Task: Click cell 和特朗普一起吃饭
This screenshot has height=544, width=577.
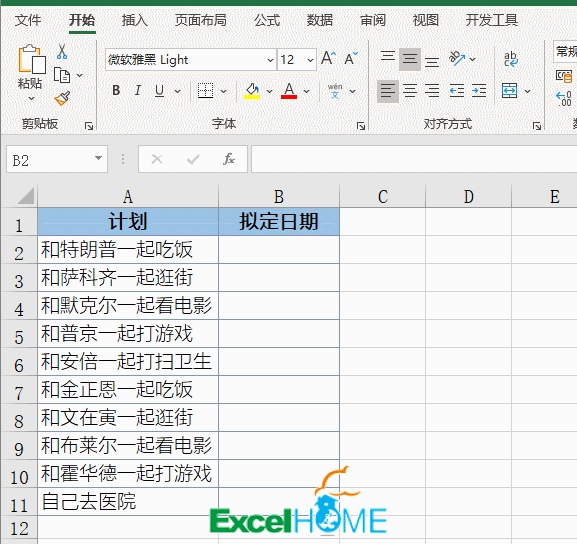Action: coord(128,250)
